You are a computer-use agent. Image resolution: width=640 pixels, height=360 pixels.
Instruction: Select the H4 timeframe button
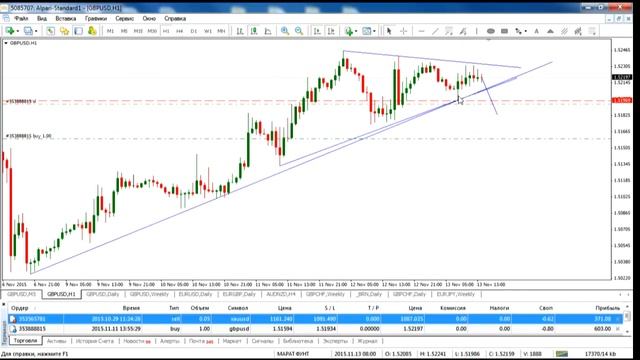click(180, 31)
